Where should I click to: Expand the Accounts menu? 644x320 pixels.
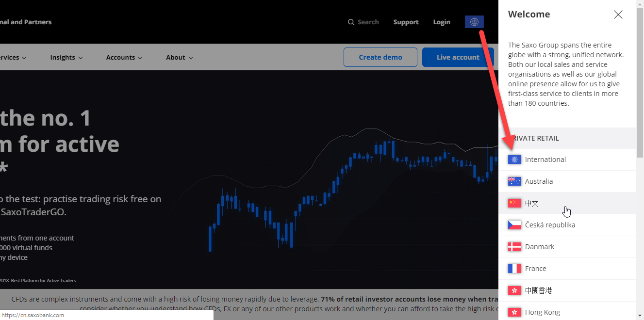coord(124,57)
